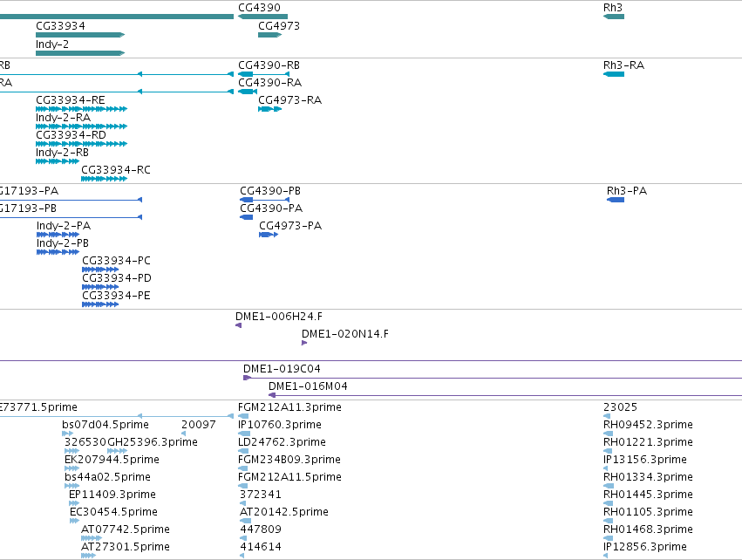Click the CG33934-PD protein label
Viewport: 742px width, 560px height.
tap(117, 279)
